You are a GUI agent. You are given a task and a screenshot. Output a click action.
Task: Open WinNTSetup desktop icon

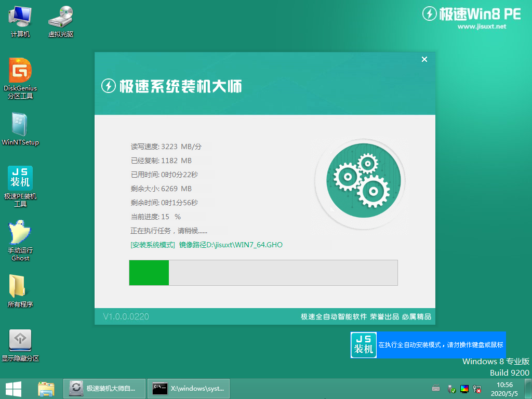coord(20,129)
